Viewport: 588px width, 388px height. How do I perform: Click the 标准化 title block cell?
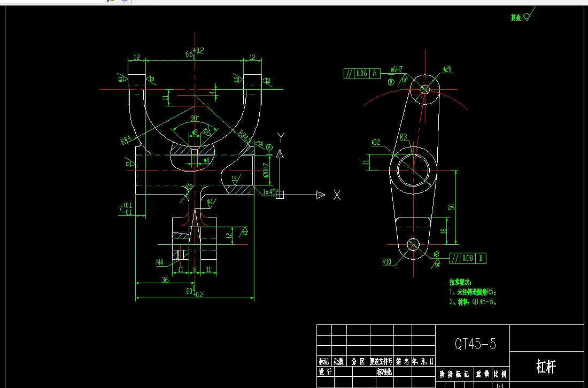384,372
